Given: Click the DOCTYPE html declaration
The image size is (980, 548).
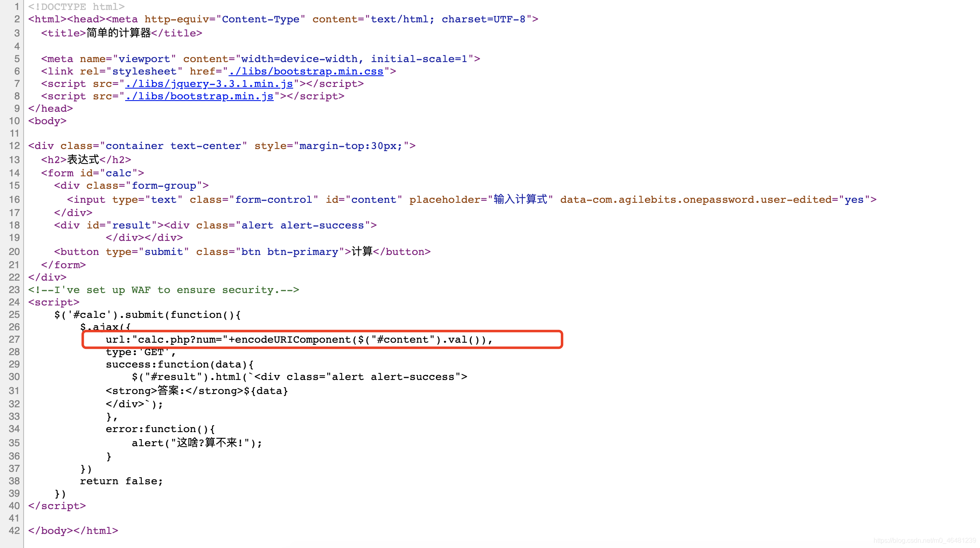Looking at the screenshot, I should [x=76, y=7].
